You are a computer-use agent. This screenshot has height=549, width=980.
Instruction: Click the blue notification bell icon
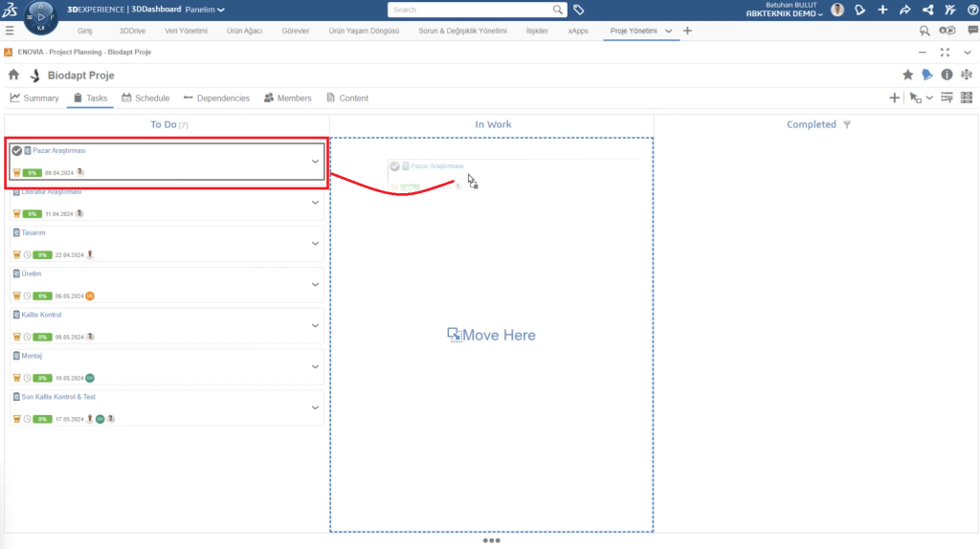926,75
